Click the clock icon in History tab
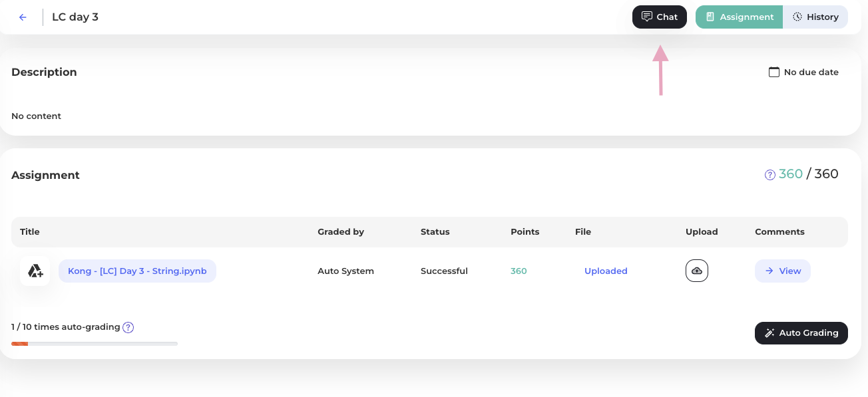Screen dimensions: 868x397 pyautogui.click(x=797, y=17)
